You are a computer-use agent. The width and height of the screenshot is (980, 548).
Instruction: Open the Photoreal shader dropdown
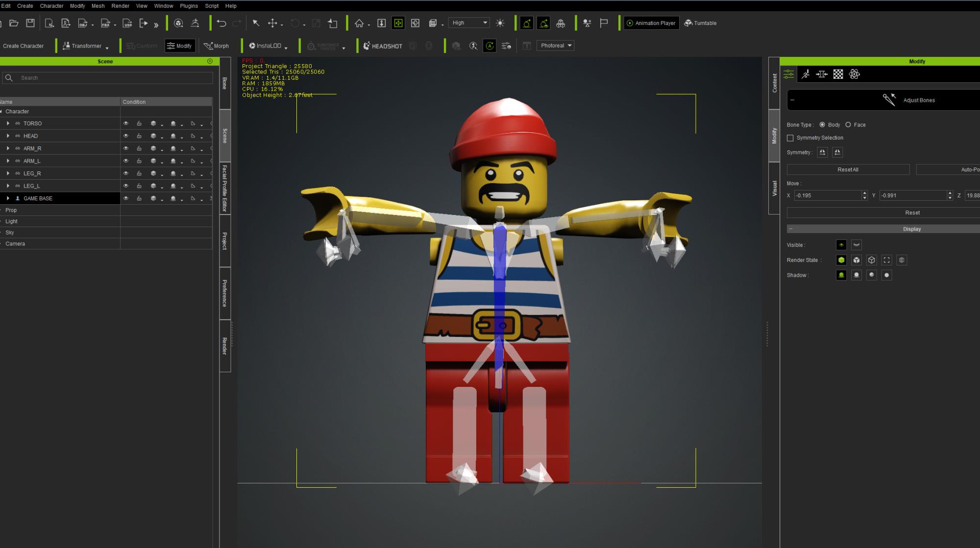click(556, 46)
